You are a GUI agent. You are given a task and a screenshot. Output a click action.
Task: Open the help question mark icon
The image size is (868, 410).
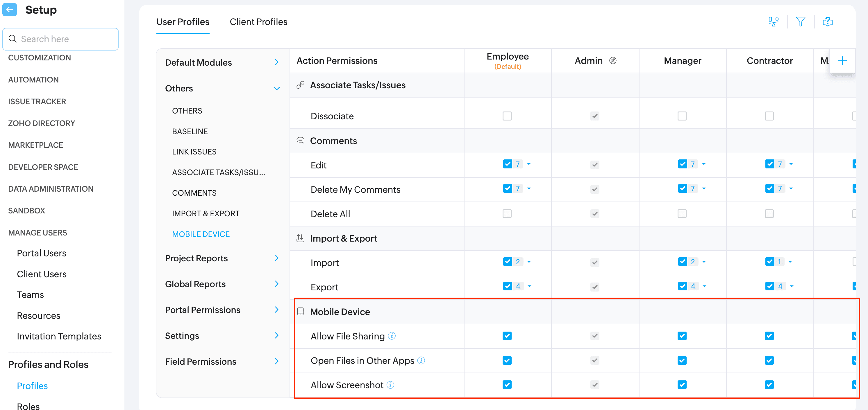coord(828,22)
